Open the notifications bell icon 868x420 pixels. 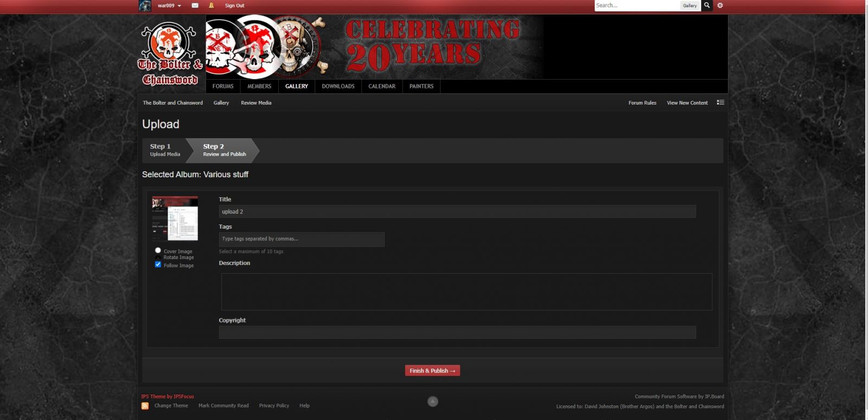point(211,5)
